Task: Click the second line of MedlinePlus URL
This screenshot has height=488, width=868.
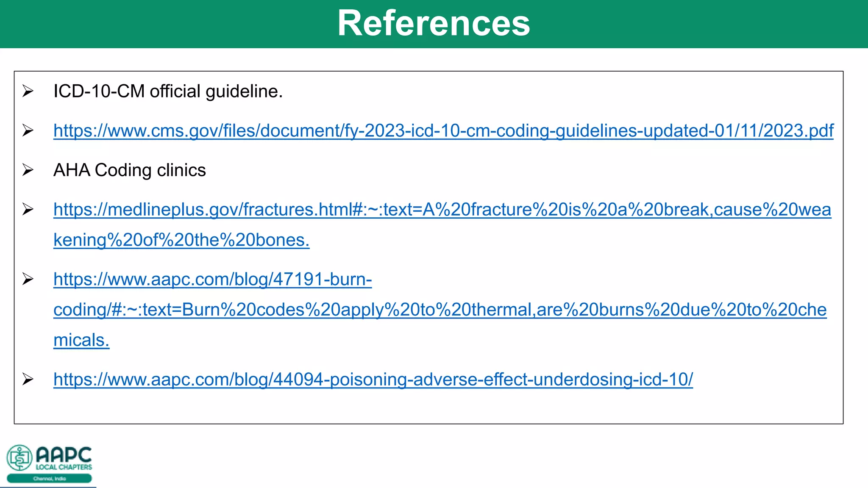Action: click(x=181, y=240)
